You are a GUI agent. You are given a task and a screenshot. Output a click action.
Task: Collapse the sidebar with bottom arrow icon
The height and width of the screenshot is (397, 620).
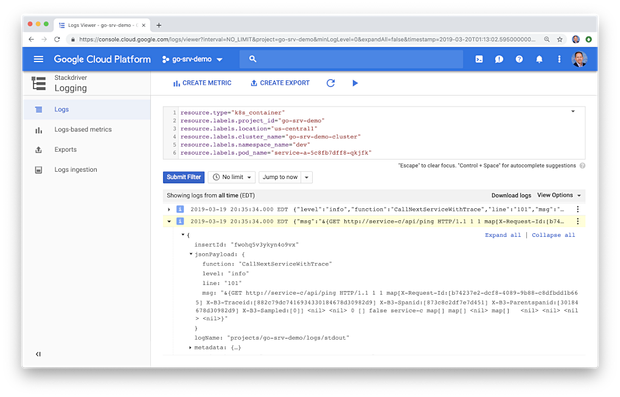[x=38, y=354]
